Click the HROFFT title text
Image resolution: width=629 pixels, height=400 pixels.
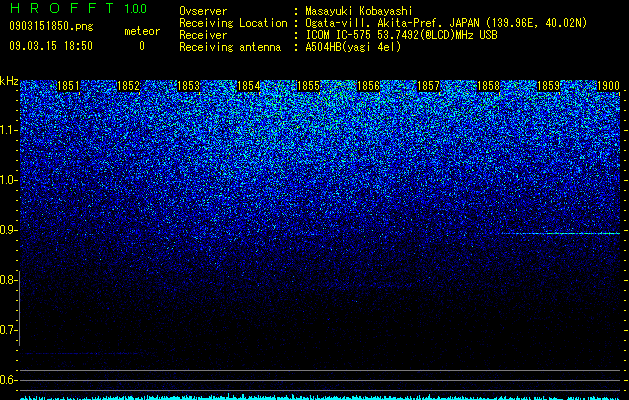62,8
